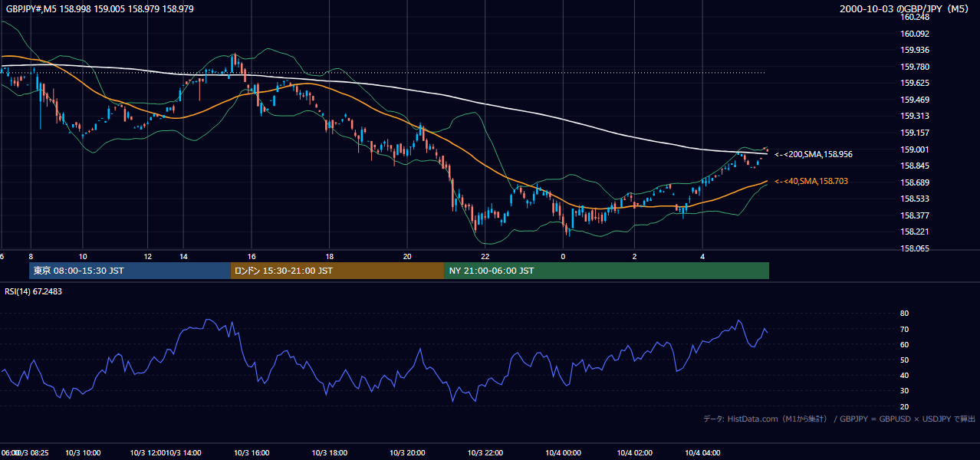Click price axis value 159.469
980x460 pixels.
tap(916, 100)
